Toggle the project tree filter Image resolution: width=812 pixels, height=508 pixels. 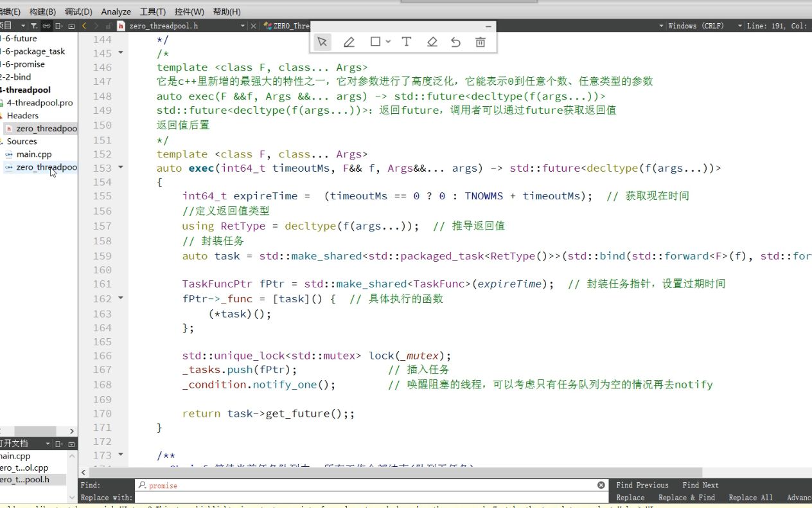coord(33,26)
